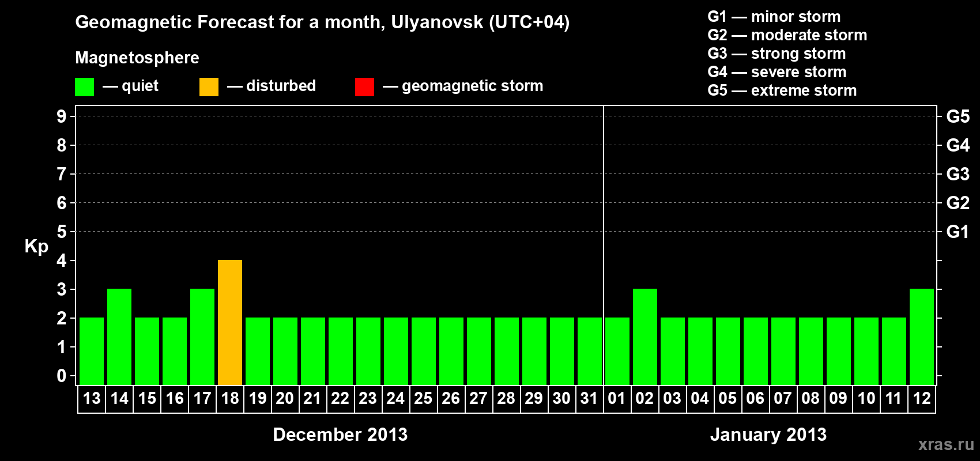Click the xras.ru watermark link
This screenshot has width=980, height=461.
(946, 444)
